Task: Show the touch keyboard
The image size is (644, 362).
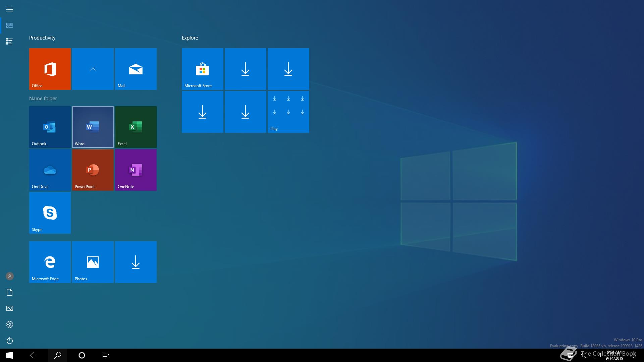Action: (597, 355)
